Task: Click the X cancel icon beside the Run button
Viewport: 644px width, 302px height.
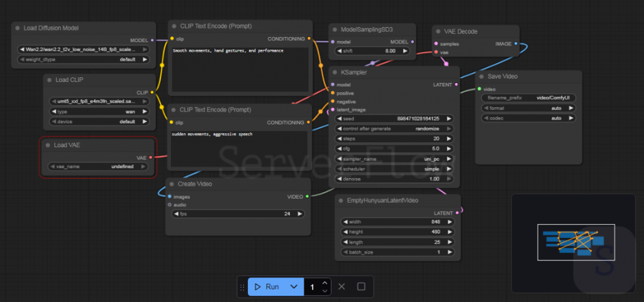Action: click(341, 286)
